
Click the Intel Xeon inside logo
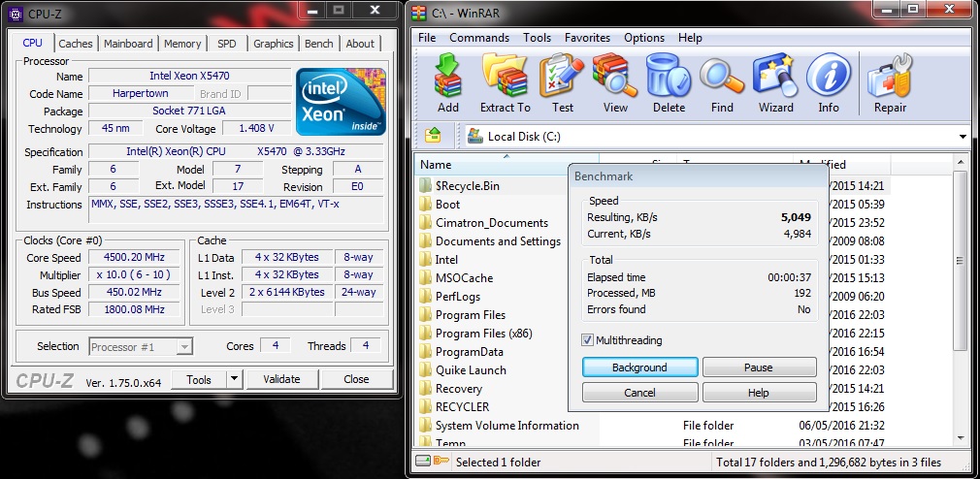342,101
